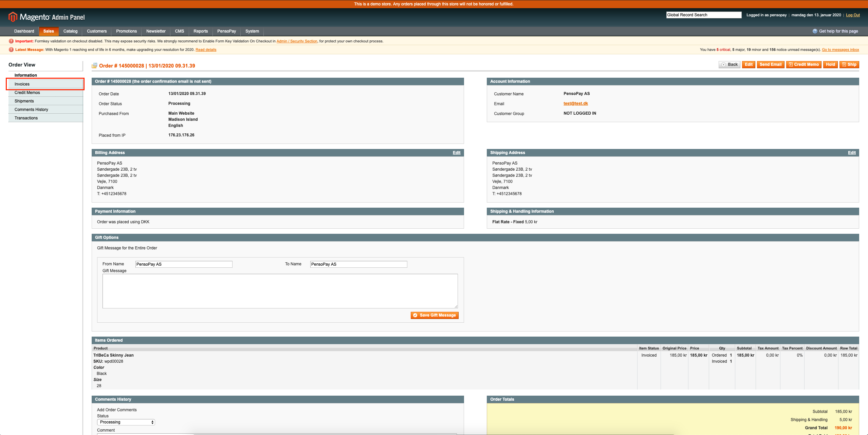Focus the Global Record Search field
Viewport: 868px width, 435px height.
click(704, 15)
